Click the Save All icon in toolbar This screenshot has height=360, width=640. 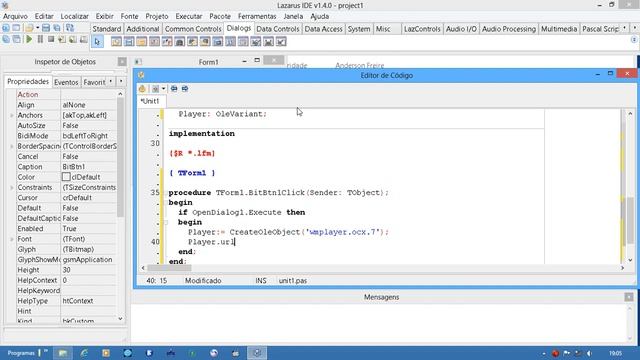click(57, 28)
